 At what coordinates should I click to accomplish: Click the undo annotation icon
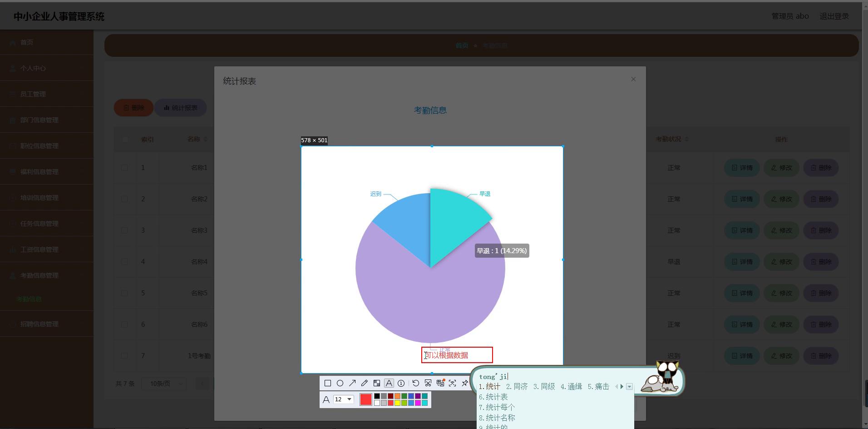415,383
